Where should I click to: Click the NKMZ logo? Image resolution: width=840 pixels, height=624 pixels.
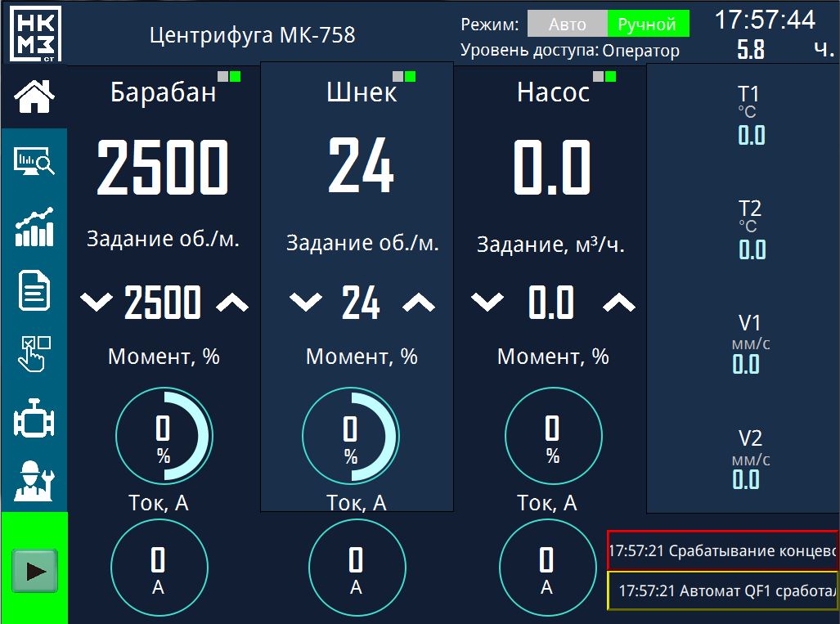point(35,33)
